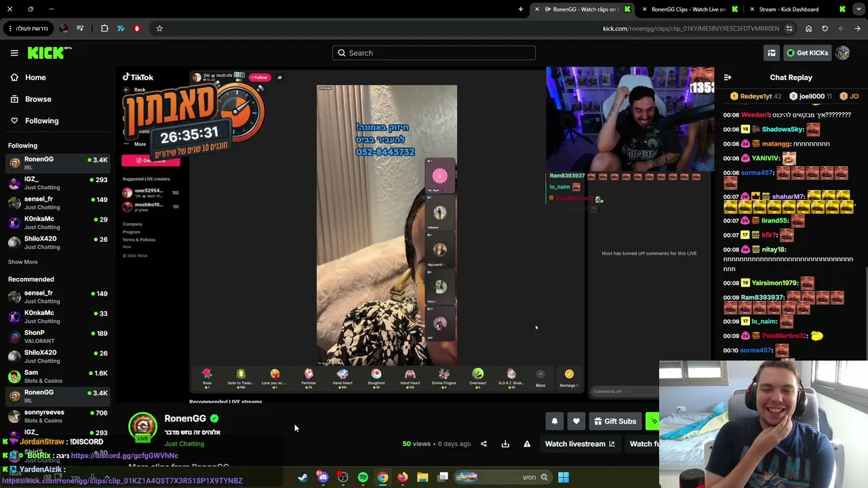This screenshot has height=488, width=868.
Task: Open sensei_fr in the Following list
Action: point(57,203)
